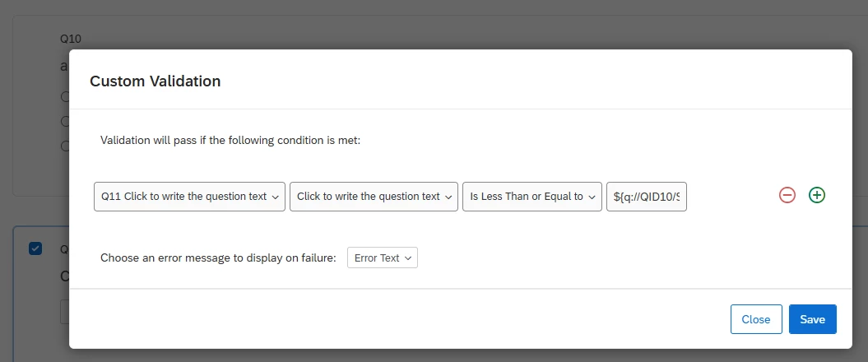Open the Q11 question selector dropdown
The width and height of the screenshot is (868, 362).
click(x=189, y=197)
